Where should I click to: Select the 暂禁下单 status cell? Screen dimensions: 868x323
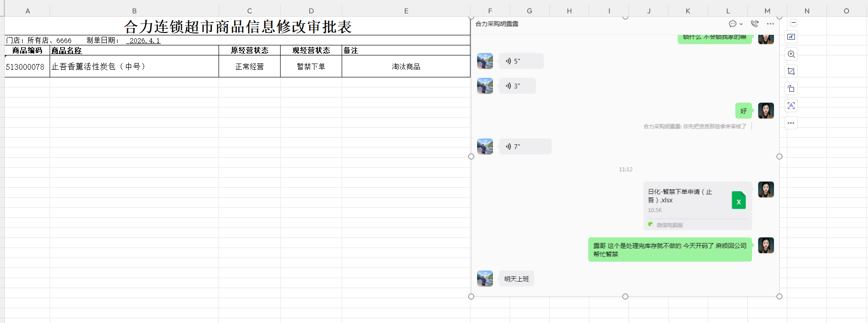pyautogui.click(x=311, y=66)
